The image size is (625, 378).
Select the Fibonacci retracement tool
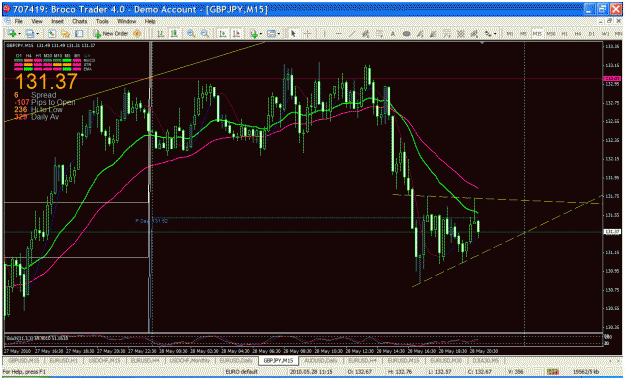(379, 34)
